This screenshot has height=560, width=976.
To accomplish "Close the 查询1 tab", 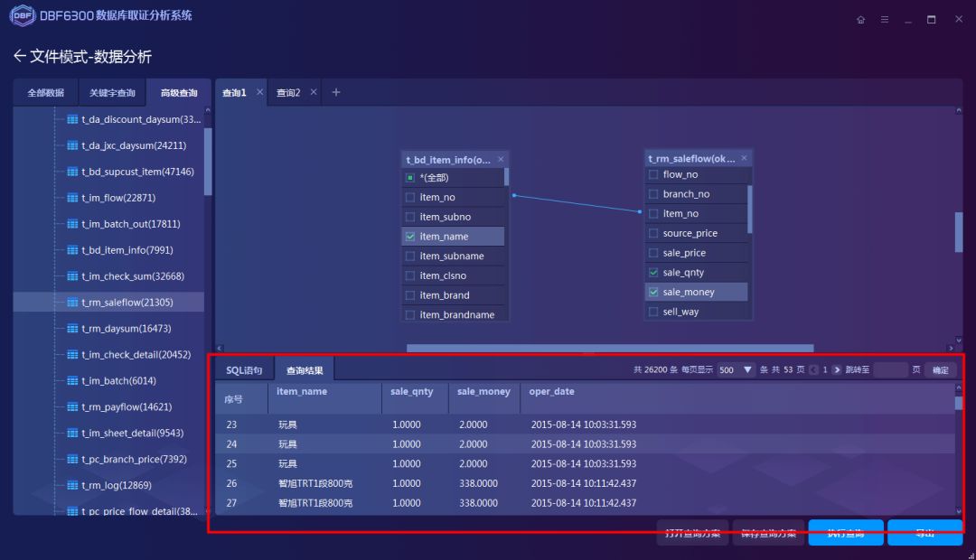I will tap(259, 92).
